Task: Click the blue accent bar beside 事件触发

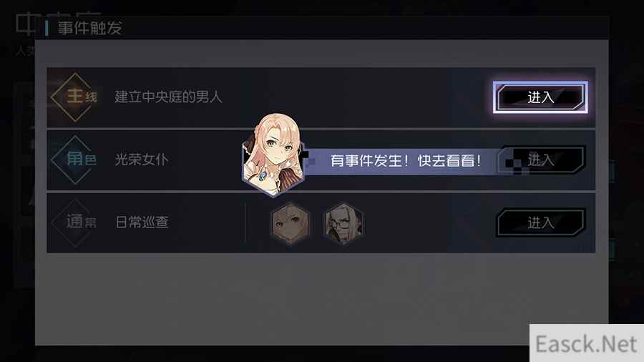Action: click(x=47, y=28)
